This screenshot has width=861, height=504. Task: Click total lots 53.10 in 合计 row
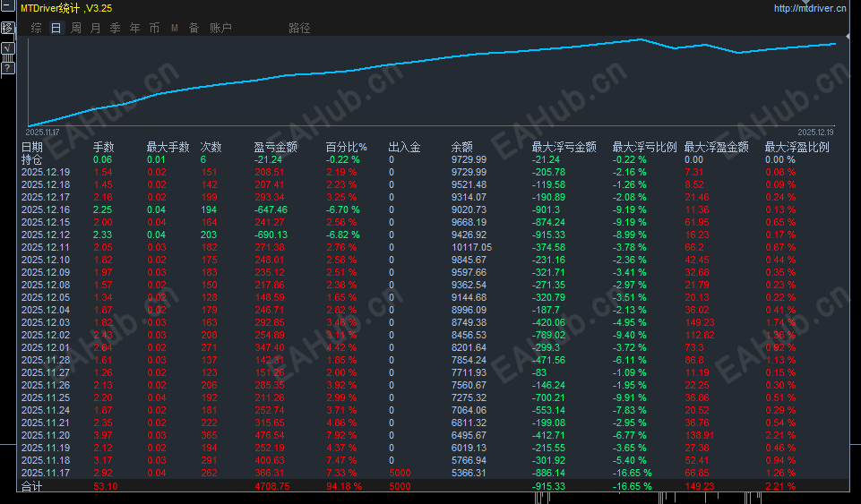click(106, 486)
